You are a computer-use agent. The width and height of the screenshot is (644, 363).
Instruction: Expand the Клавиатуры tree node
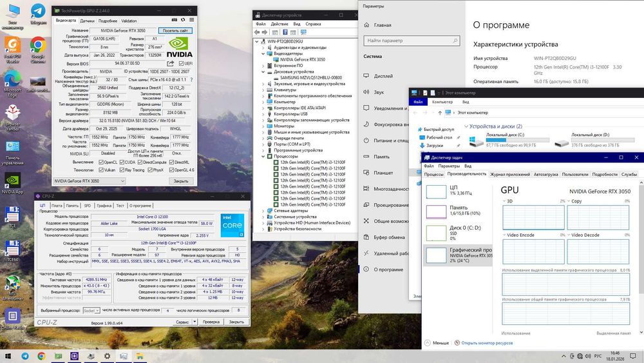(263, 90)
